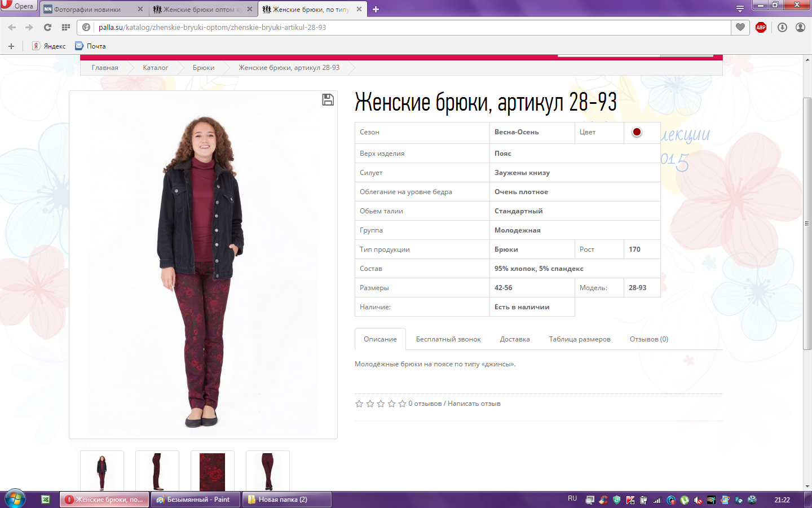Open the Opera main menu button
Screen dimensions: 812x508
(x=19, y=6)
